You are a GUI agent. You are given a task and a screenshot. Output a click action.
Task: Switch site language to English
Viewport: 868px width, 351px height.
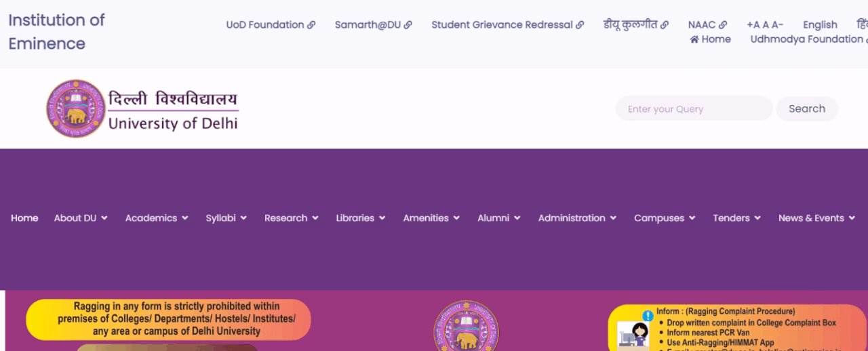pyautogui.click(x=820, y=25)
